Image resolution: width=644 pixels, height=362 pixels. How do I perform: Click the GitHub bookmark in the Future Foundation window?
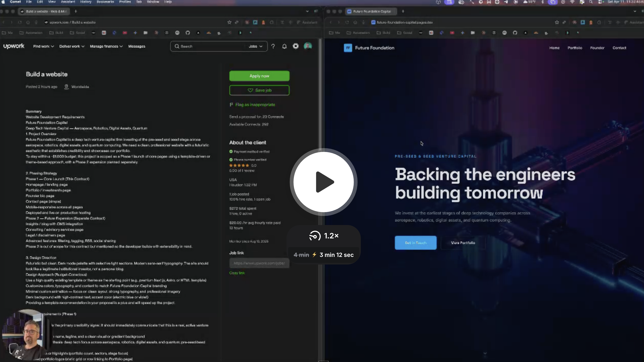(515, 33)
